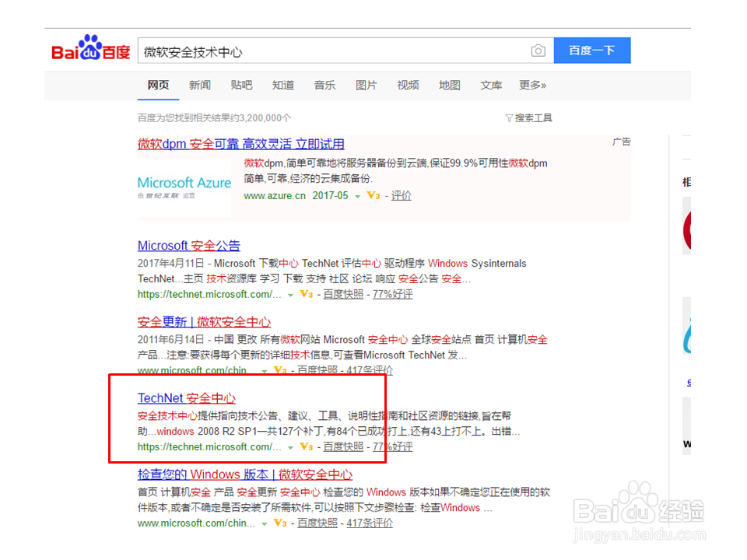The width and height of the screenshot is (747, 560).
Task: Click result count text 约3,200,000个
Action: [260, 117]
